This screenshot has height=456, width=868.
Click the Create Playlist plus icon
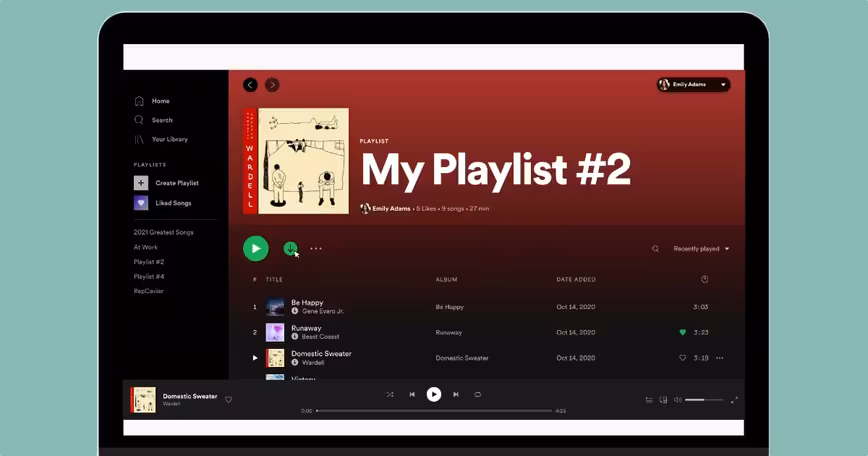(x=141, y=183)
